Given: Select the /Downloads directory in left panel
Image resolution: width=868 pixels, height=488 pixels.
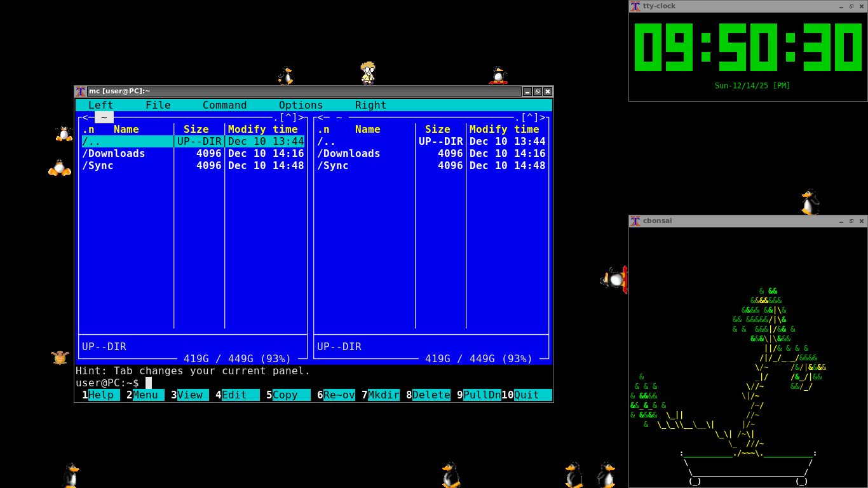Looking at the screenshot, I should (193, 154).
